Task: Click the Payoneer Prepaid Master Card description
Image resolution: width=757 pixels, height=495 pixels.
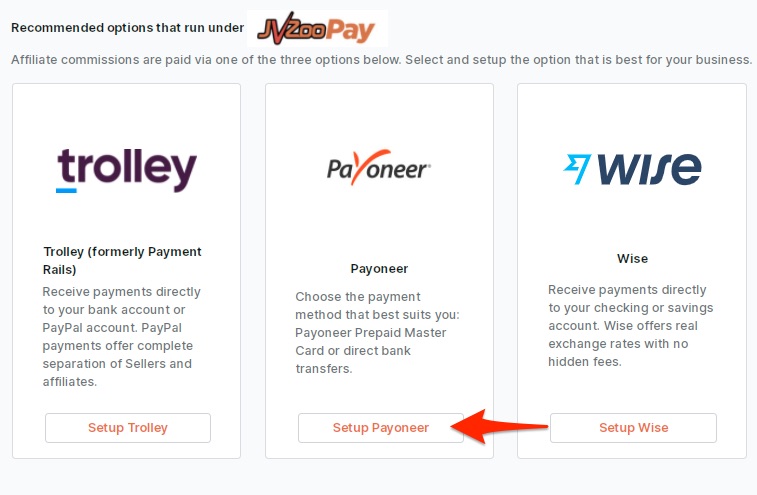Action: click(377, 333)
